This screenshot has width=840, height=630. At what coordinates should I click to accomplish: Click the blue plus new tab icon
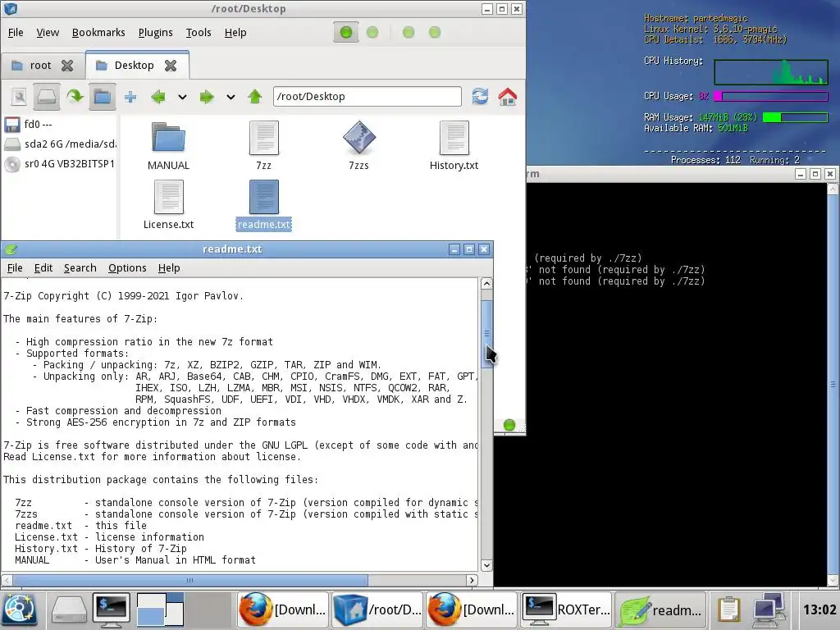coord(130,97)
